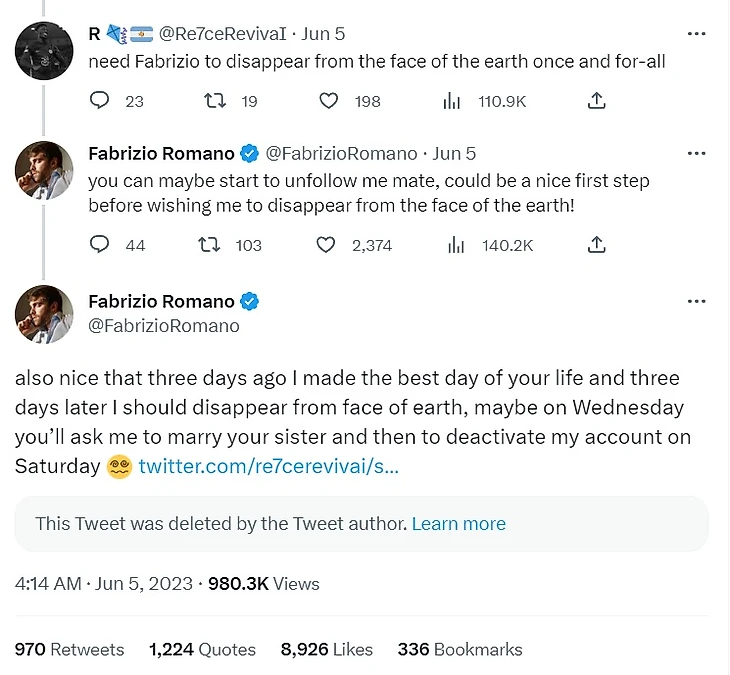
Task: Open more options on main tweet
Action: pyautogui.click(x=697, y=302)
